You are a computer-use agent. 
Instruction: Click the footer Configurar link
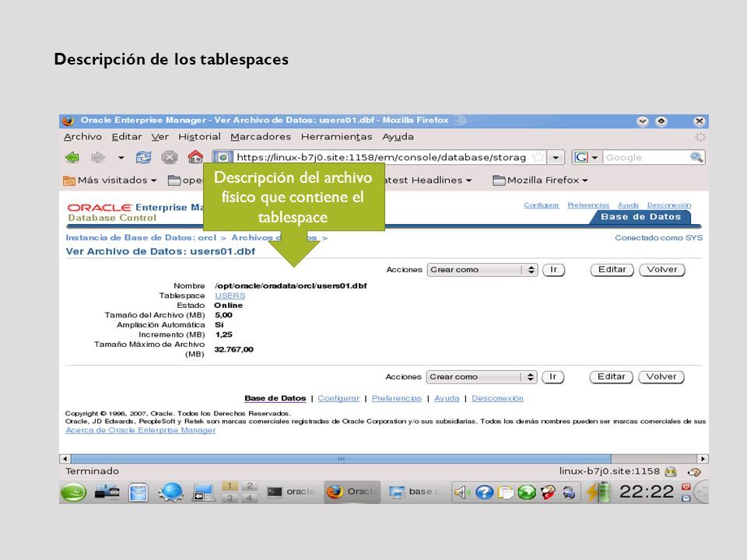pos(338,398)
